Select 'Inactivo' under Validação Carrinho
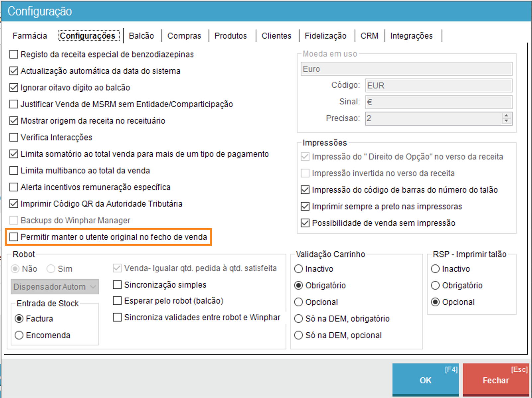The width and height of the screenshot is (532, 398). click(x=299, y=269)
